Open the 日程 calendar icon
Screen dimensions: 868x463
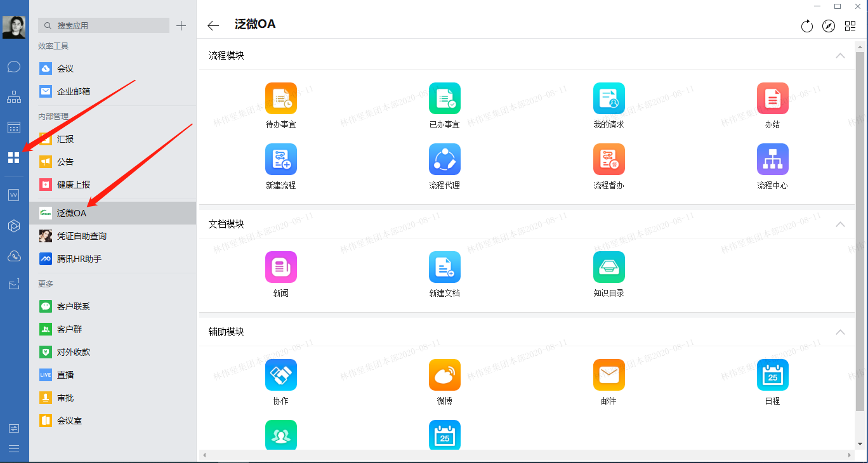(773, 375)
